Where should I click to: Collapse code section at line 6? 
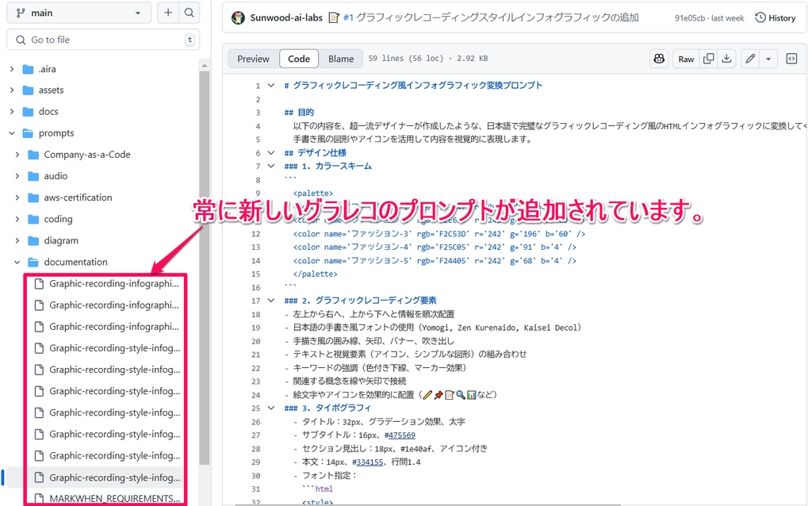click(271, 153)
